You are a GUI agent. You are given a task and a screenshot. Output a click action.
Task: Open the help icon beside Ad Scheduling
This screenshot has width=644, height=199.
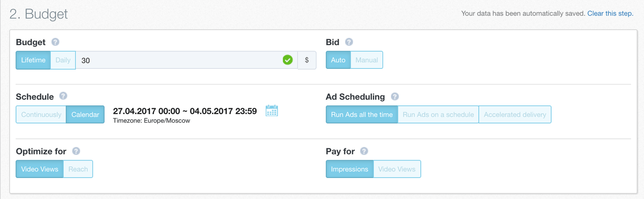click(x=395, y=97)
